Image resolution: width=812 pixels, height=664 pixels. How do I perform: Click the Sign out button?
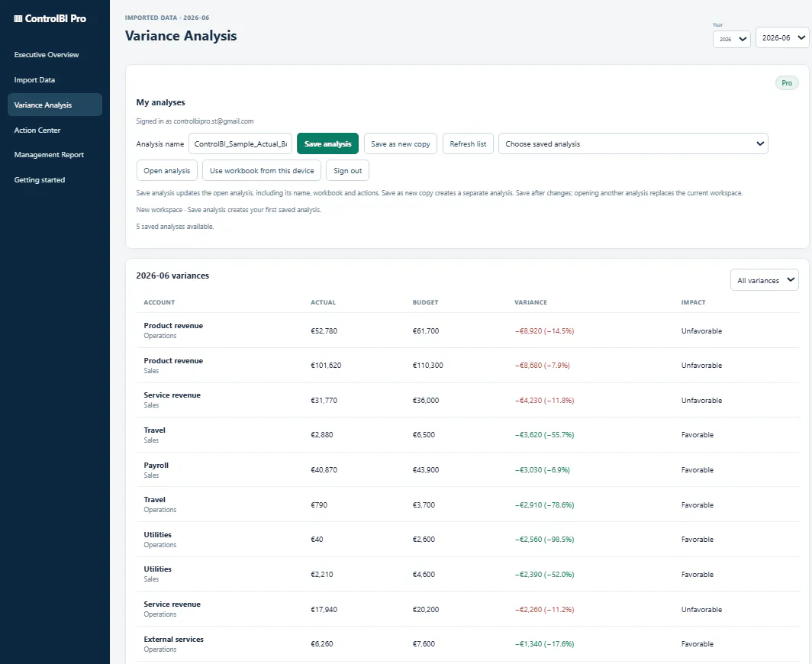click(347, 170)
